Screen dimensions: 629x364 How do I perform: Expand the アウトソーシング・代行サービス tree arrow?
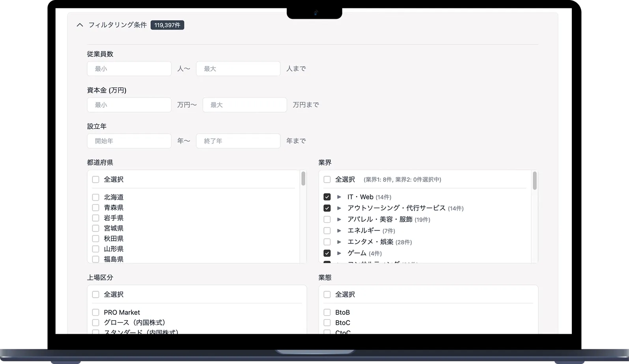(x=339, y=208)
